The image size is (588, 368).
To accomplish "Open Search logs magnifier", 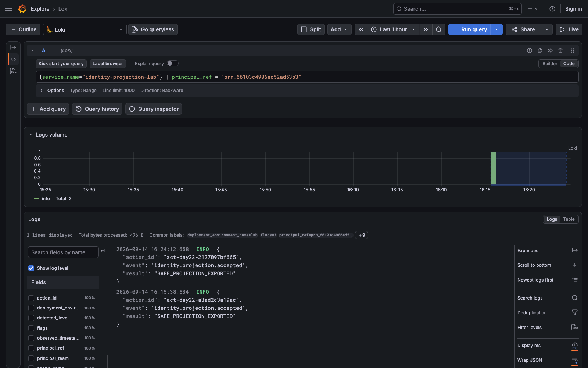I will coord(575,298).
